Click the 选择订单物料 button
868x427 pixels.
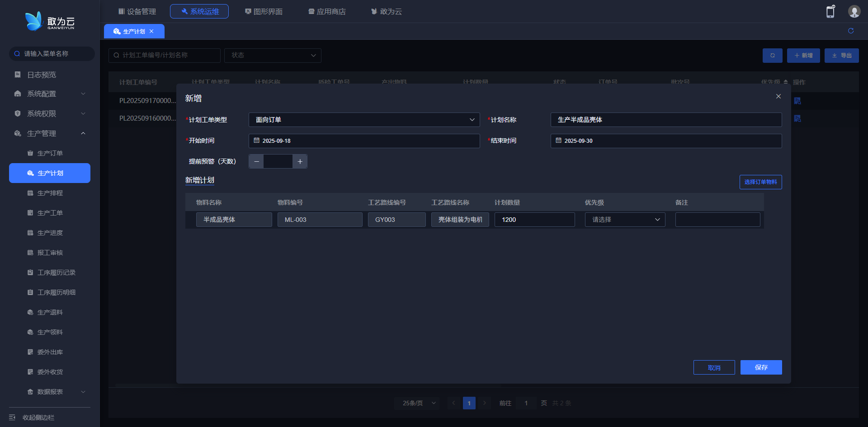760,182
